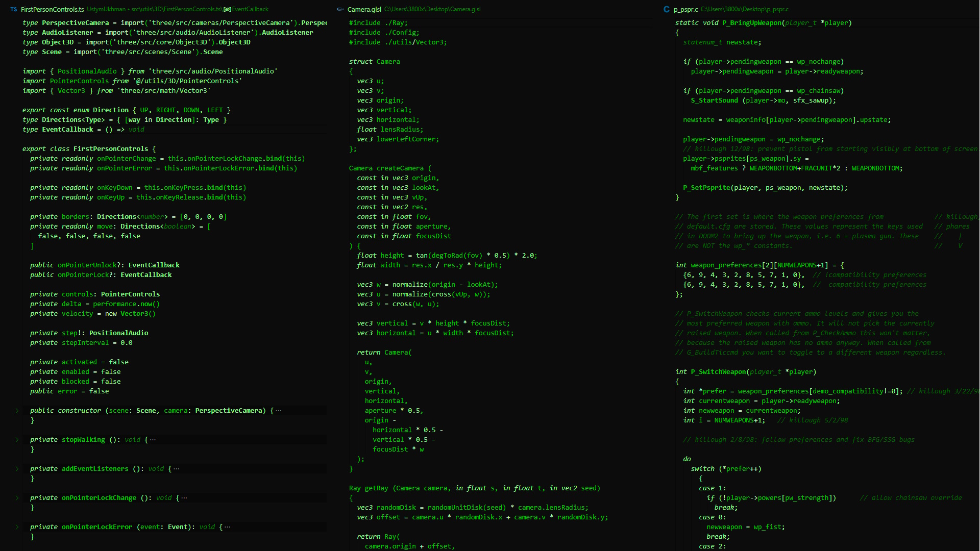Click the folded-code ellipsis on onPointerLockError line
Viewport: 980px width, 551px height.
227,527
